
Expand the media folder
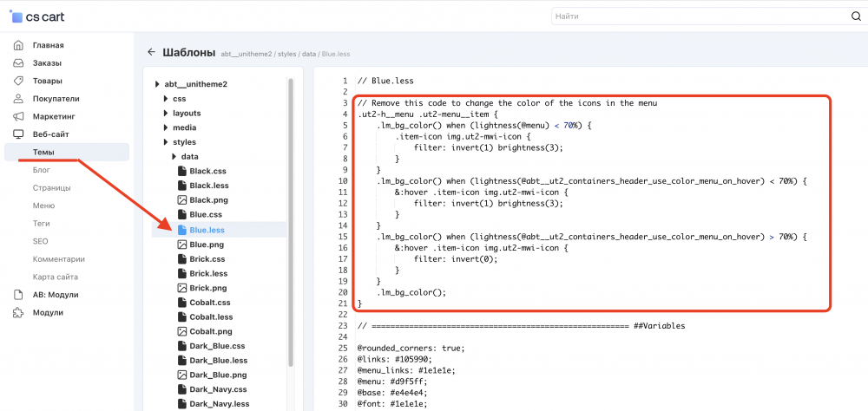(x=165, y=127)
